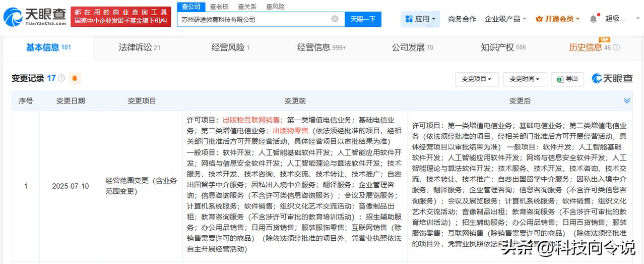Click the 变更前 column header
The width and height of the screenshot is (644, 264).
(x=295, y=101)
